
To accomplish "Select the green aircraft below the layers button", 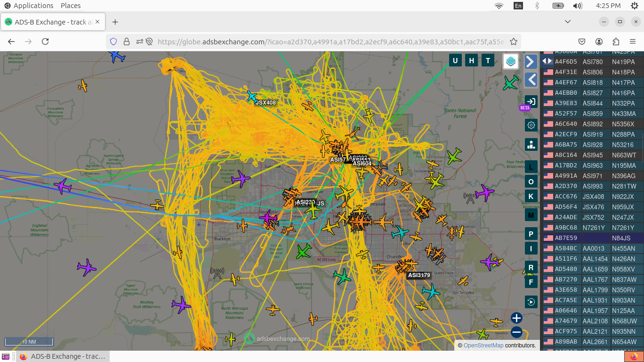I will [x=511, y=83].
